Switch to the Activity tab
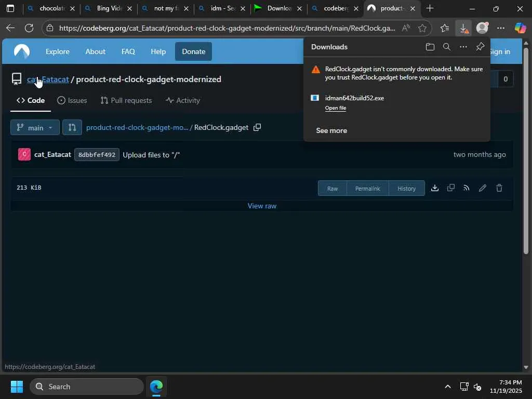532x399 pixels. click(x=182, y=100)
